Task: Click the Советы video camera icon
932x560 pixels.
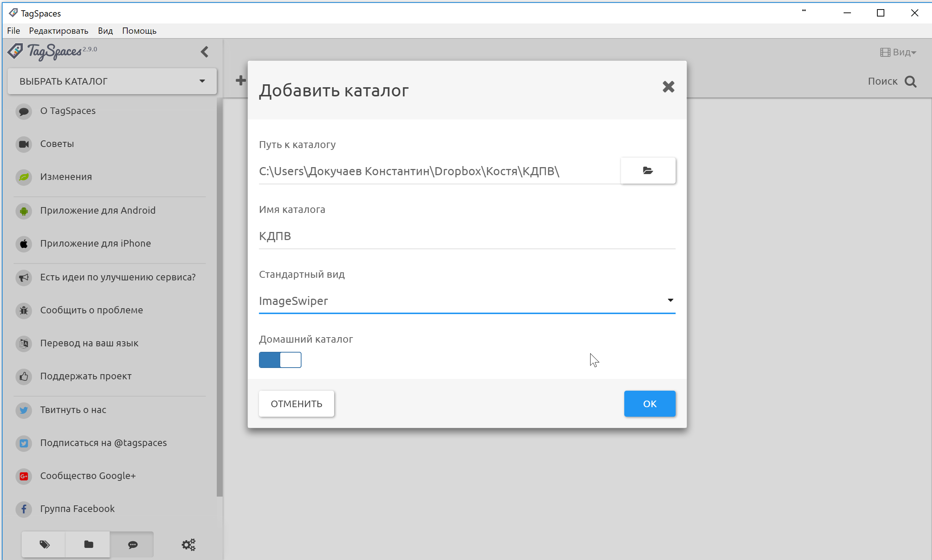Action: [24, 144]
